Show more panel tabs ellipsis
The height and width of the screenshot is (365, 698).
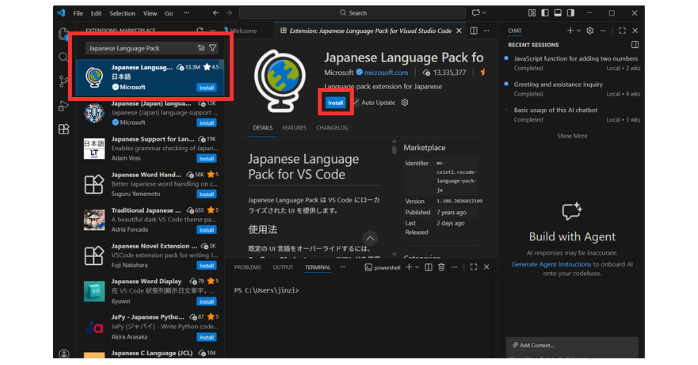(x=343, y=267)
